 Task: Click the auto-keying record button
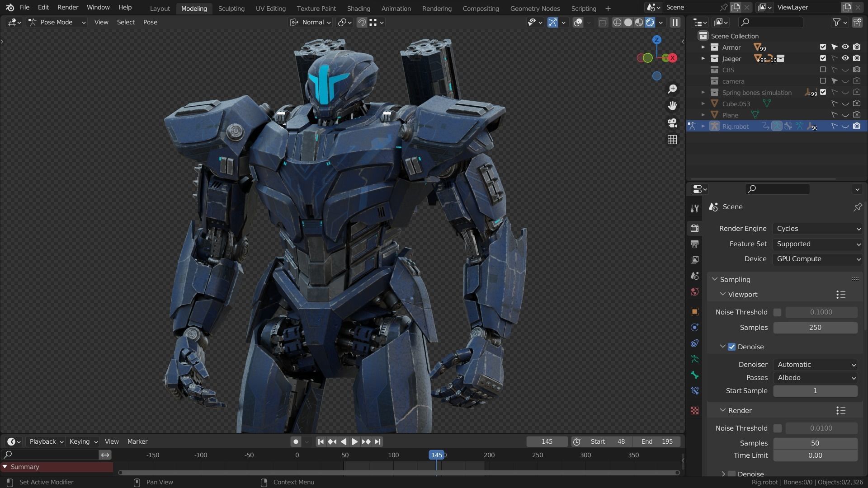coord(296,441)
